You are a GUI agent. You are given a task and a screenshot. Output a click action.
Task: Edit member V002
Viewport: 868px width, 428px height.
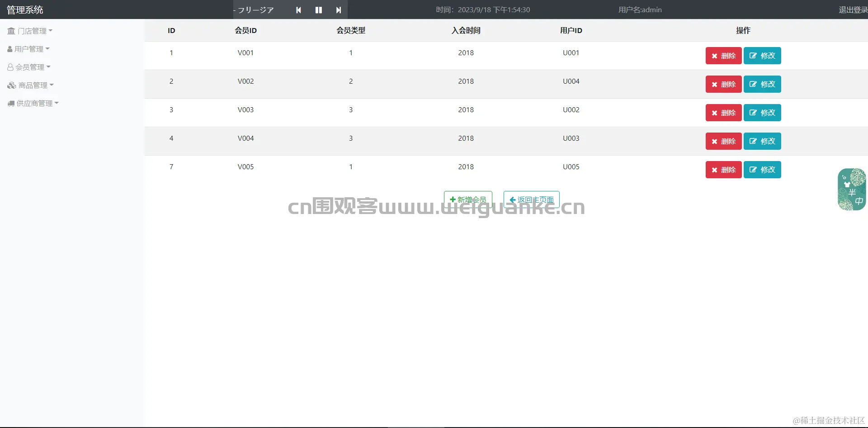click(762, 84)
